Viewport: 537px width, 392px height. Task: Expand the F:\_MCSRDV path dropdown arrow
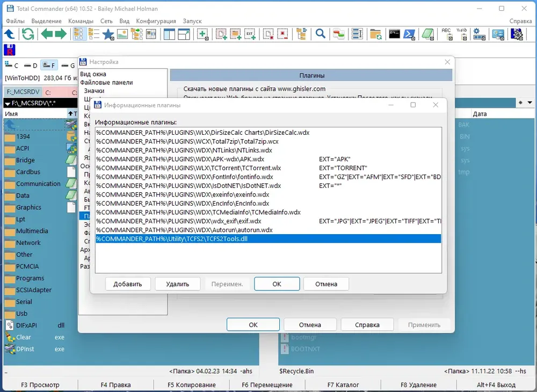pos(8,104)
